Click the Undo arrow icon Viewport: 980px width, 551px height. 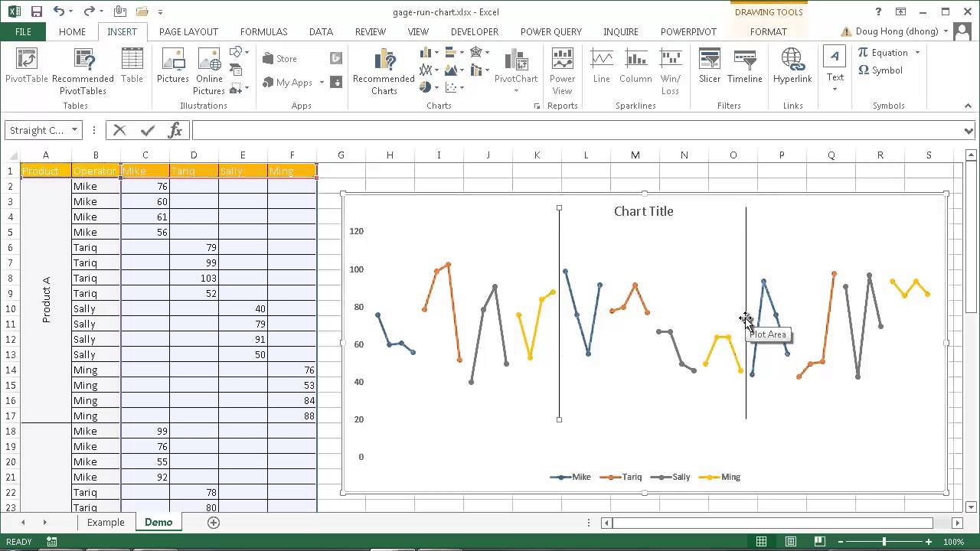60,11
